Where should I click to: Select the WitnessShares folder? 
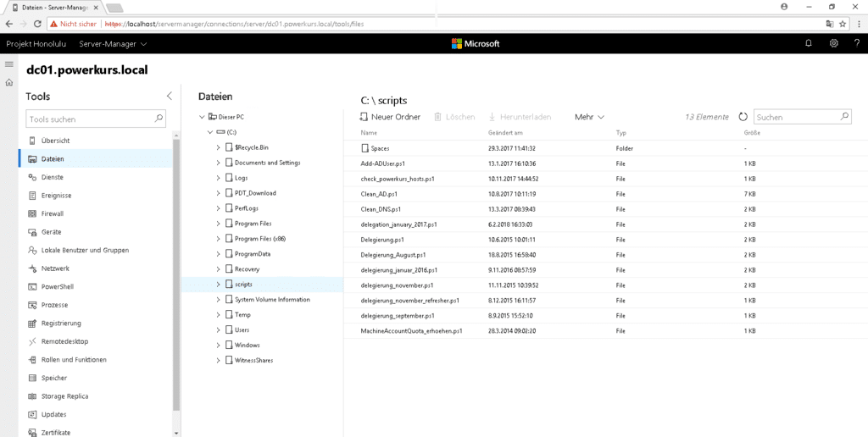click(x=253, y=360)
